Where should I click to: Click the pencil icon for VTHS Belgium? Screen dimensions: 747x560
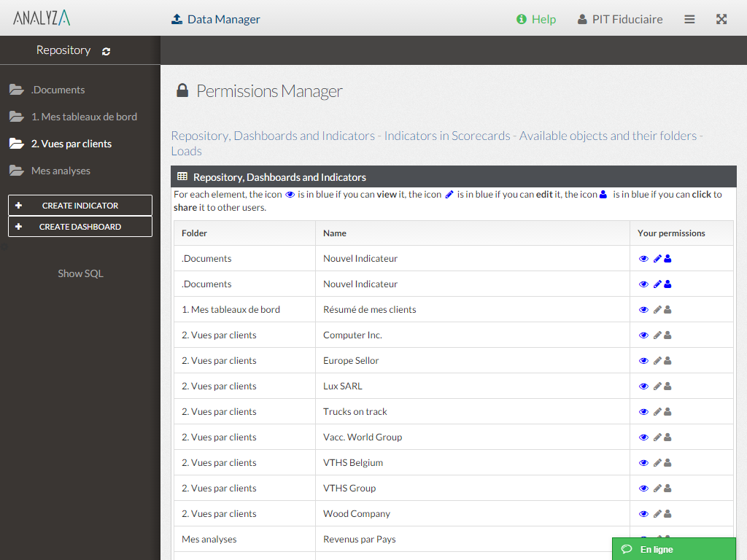point(657,463)
